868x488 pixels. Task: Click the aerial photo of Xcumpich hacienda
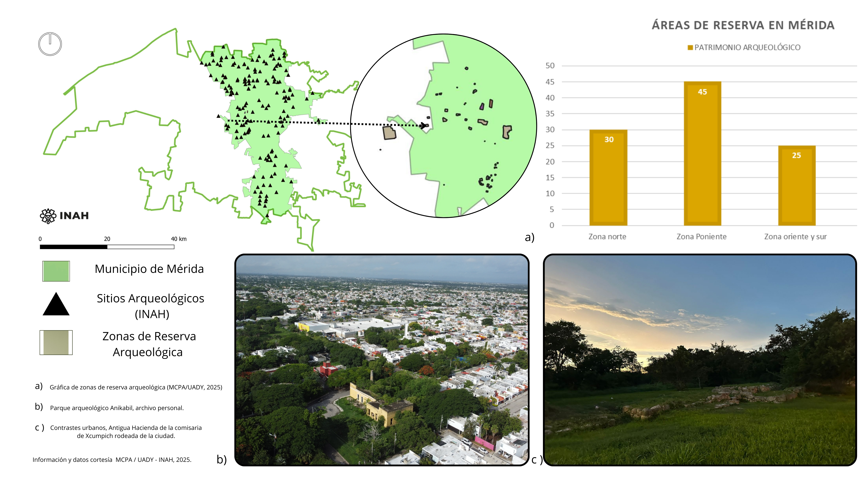[x=382, y=360]
